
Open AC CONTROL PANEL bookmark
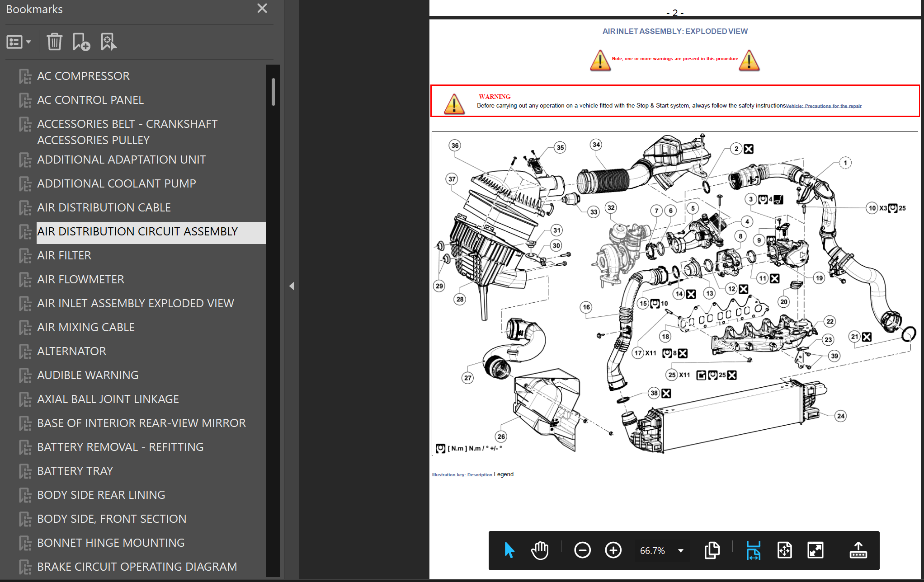[90, 100]
